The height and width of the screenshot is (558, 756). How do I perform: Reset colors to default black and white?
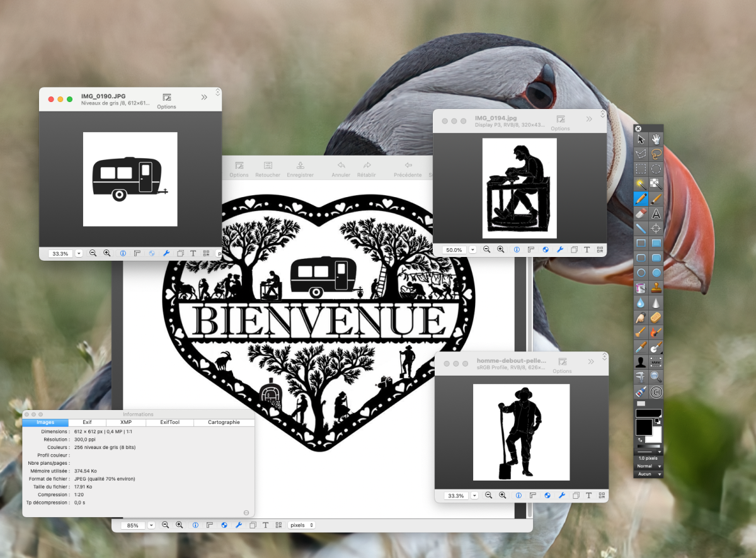656,420
